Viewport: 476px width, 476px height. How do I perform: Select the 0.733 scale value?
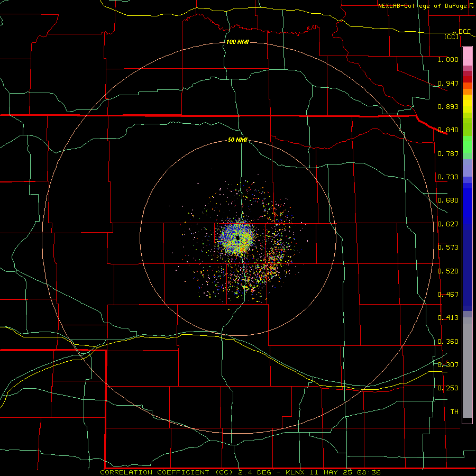(448, 177)
